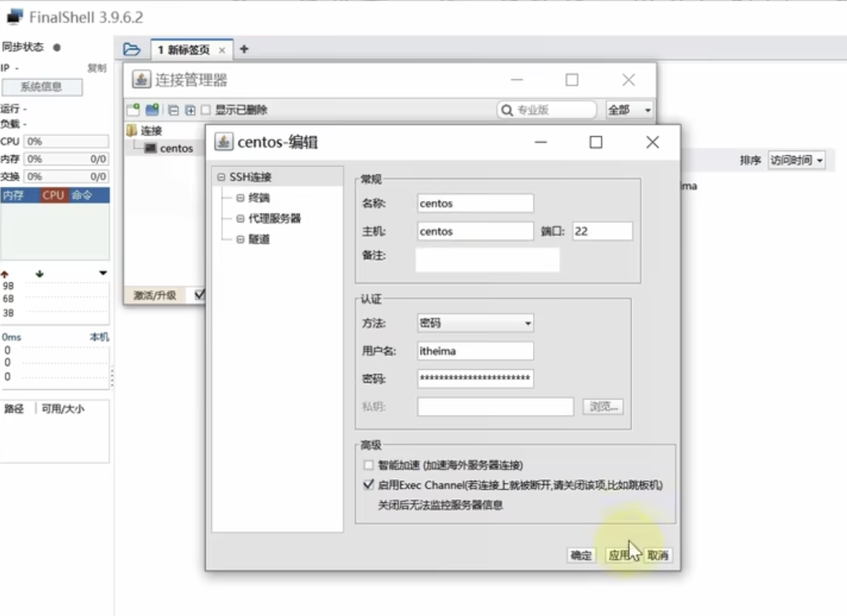Screen dimensions: 847x616
Task: Click the 备注 notes field
Action: coord(487,259)
